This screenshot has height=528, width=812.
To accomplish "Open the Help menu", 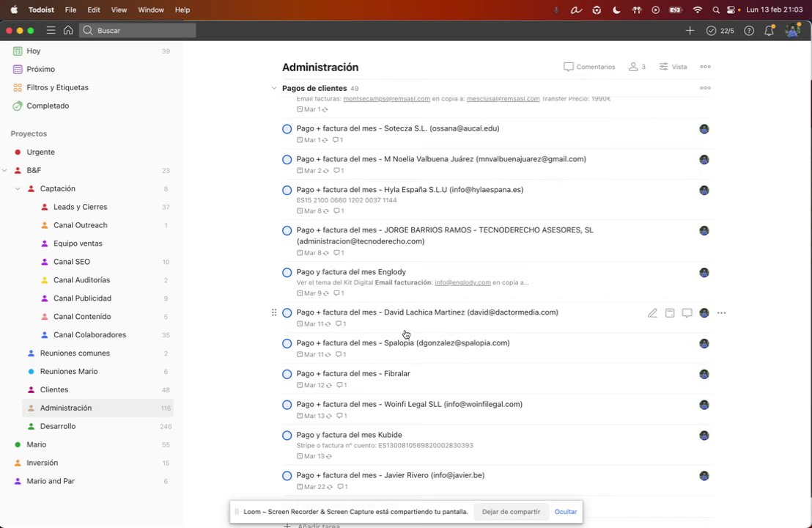I will click(182, 10).
